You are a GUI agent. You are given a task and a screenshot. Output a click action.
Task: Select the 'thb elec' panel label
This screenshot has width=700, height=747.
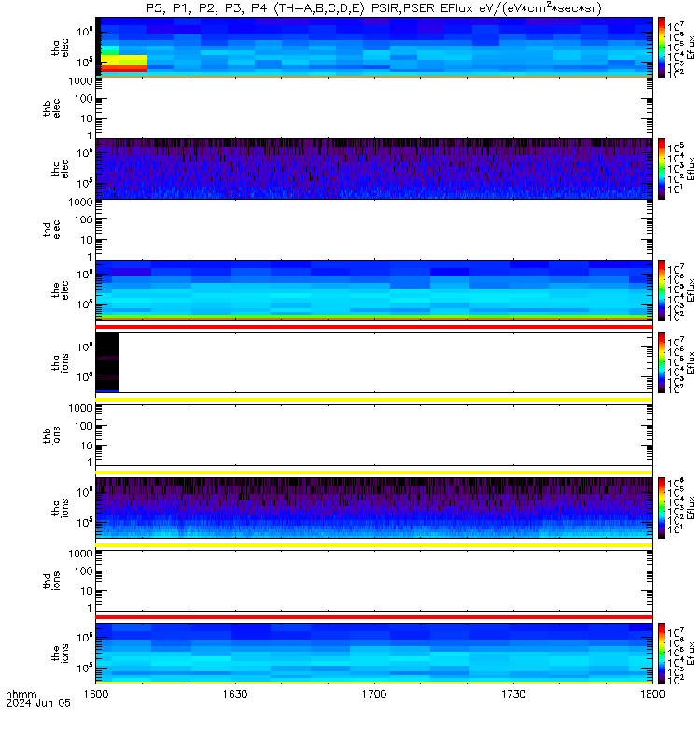coord(52,108)
